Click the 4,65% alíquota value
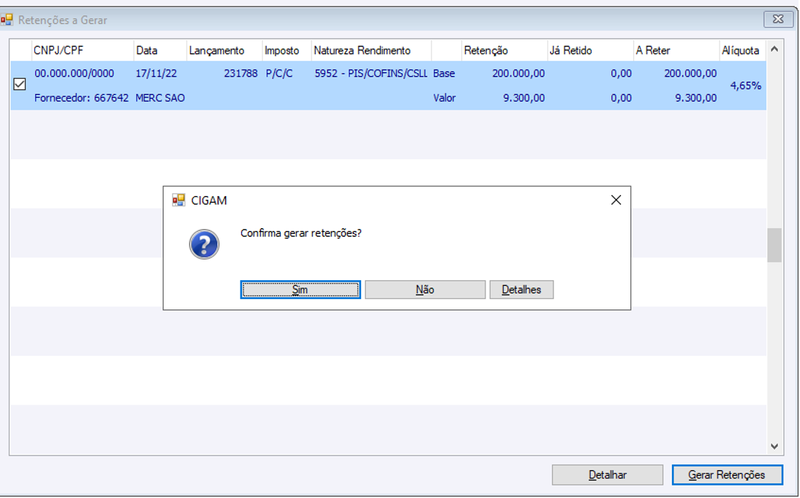The height and width of the screenshot is (498, 800). tap(745, 86)
